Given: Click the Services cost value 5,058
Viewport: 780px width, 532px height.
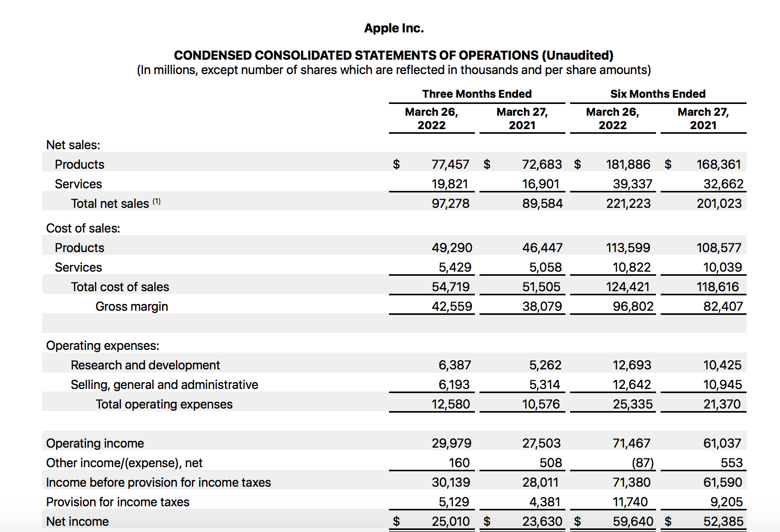Looking at the screenshot, I should tap(545, 268).
